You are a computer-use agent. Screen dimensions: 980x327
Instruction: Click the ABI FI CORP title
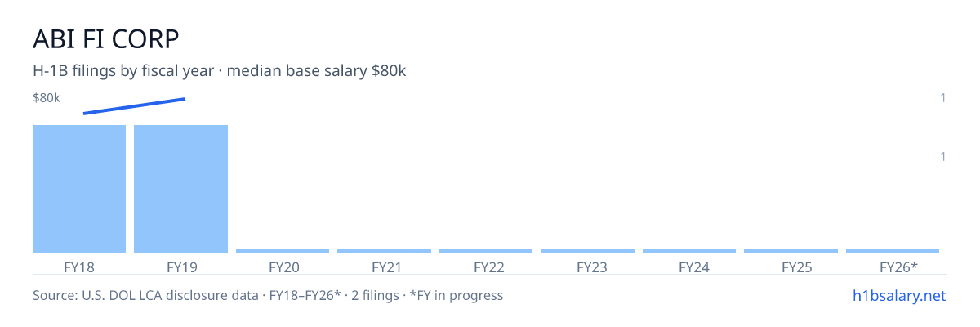coord(106,38)
